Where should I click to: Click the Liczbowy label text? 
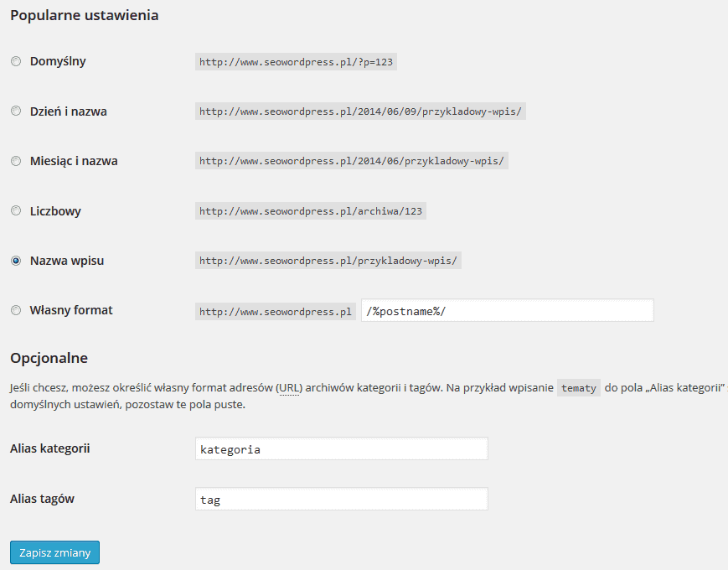(56, 211)
